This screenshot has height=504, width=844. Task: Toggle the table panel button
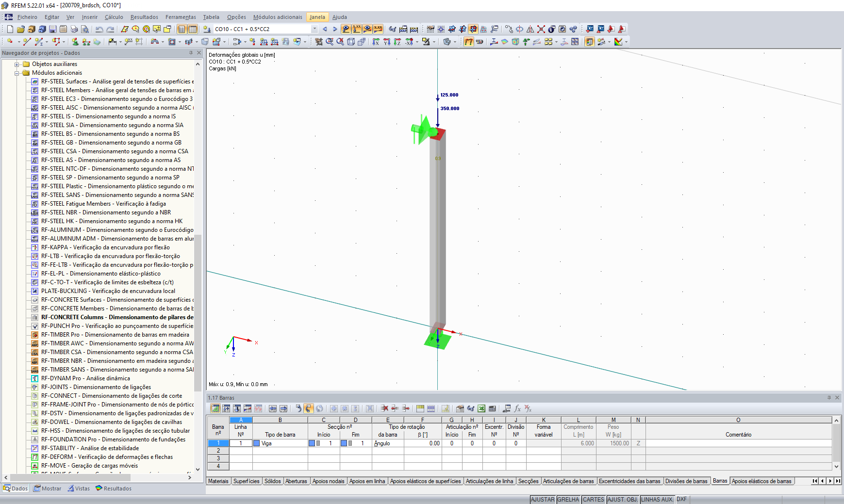tap(193, 29)
